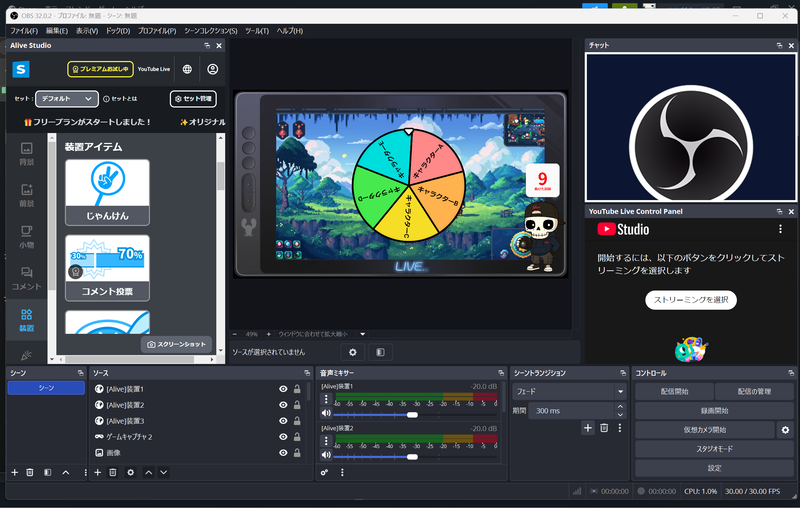Select the じゃんけん device item card
800x508 pixels.
(107, 192)
